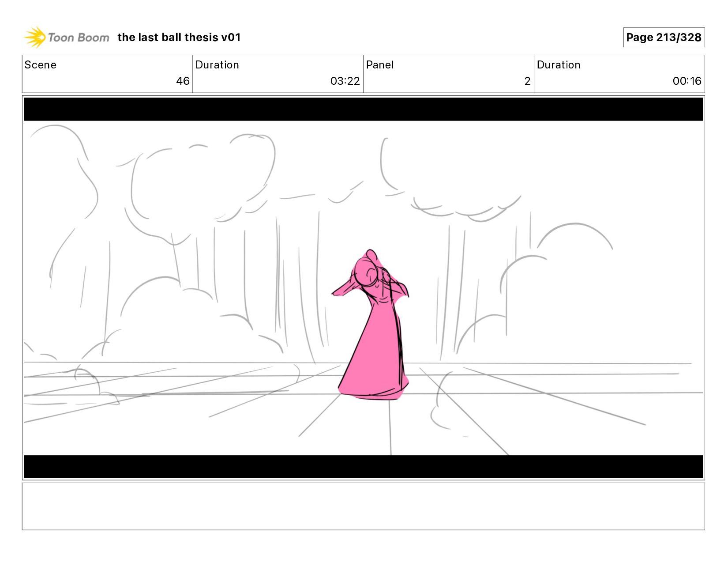Image resolution: width=728 pixels, height=563 pixels.
Task: Click the 'Panel' label
Action: [x=380, y=65]
